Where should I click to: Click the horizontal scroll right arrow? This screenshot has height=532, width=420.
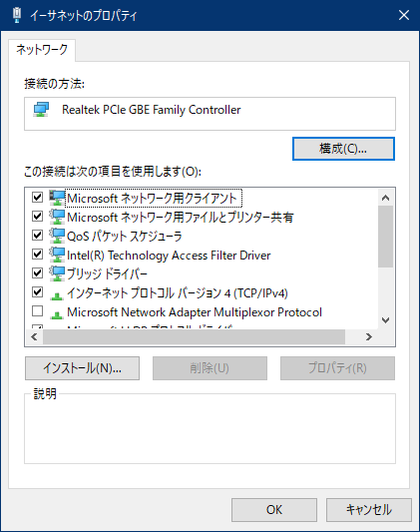(x=369, y=337)
